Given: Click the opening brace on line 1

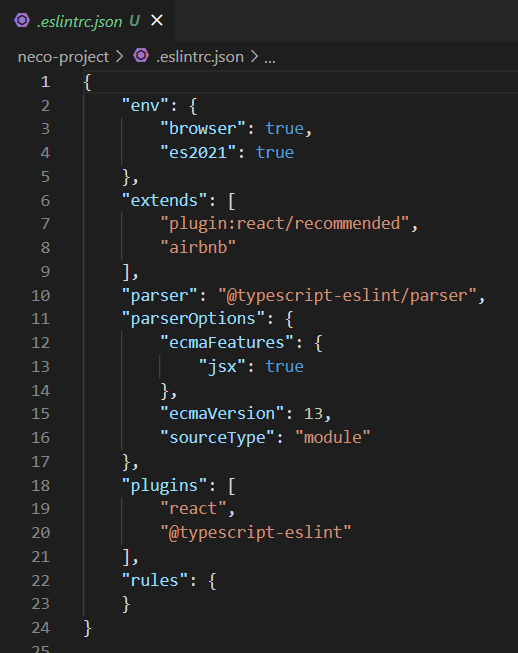Looking at the screenshot, I should 87,82.
